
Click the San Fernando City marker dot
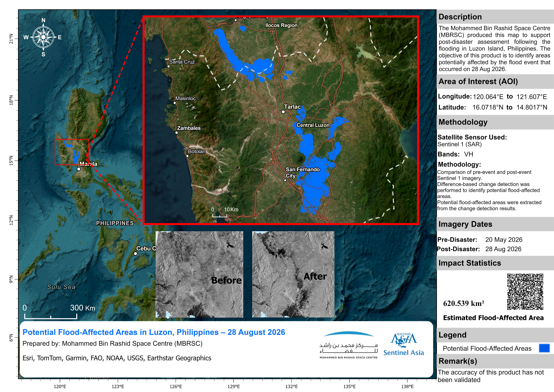click(285, 180)
